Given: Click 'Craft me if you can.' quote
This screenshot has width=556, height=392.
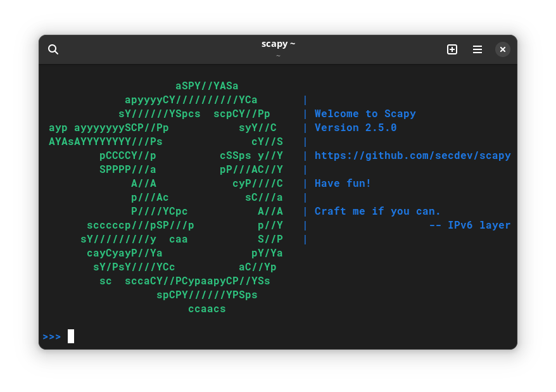Looking at the screenshot, I should (377, 212).
